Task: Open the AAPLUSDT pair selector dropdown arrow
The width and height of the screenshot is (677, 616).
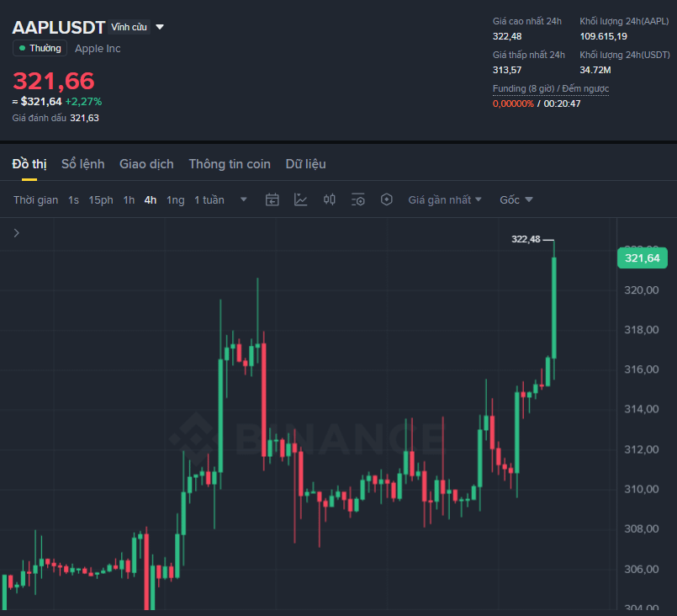Action: click(160, 27)
